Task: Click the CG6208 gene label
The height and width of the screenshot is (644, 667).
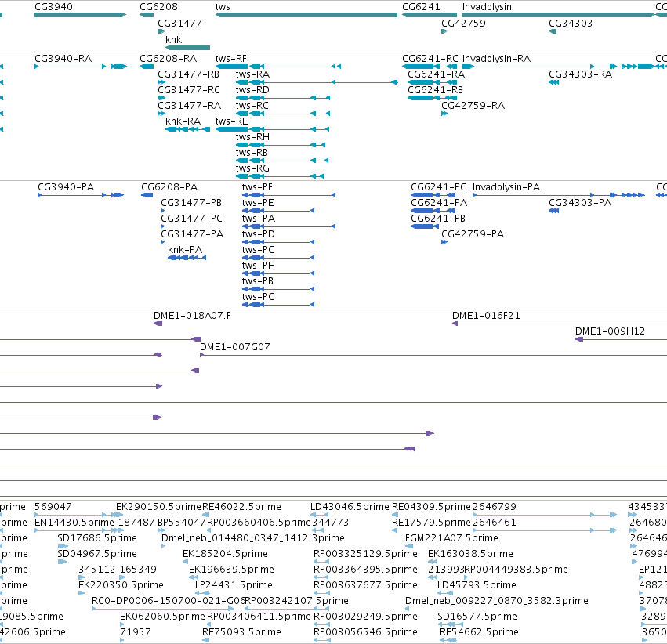Action: click(158, 7)
